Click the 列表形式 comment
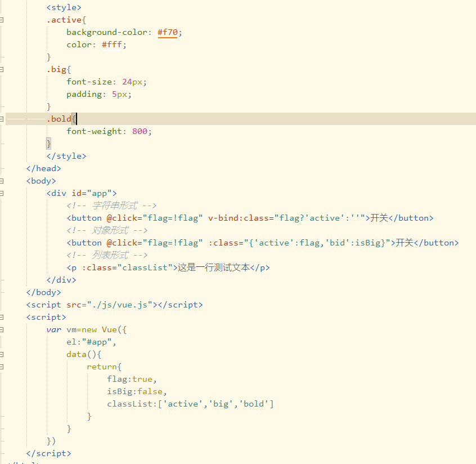 [107, 255]
